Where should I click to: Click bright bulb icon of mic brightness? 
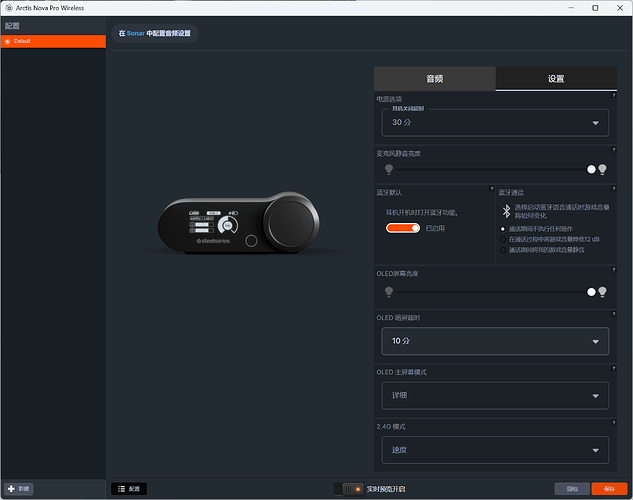click(x=602, y=169)
